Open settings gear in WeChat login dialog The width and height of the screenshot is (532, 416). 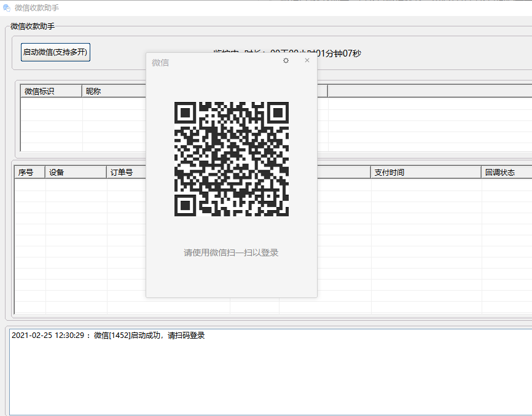[x=286, y=60]
